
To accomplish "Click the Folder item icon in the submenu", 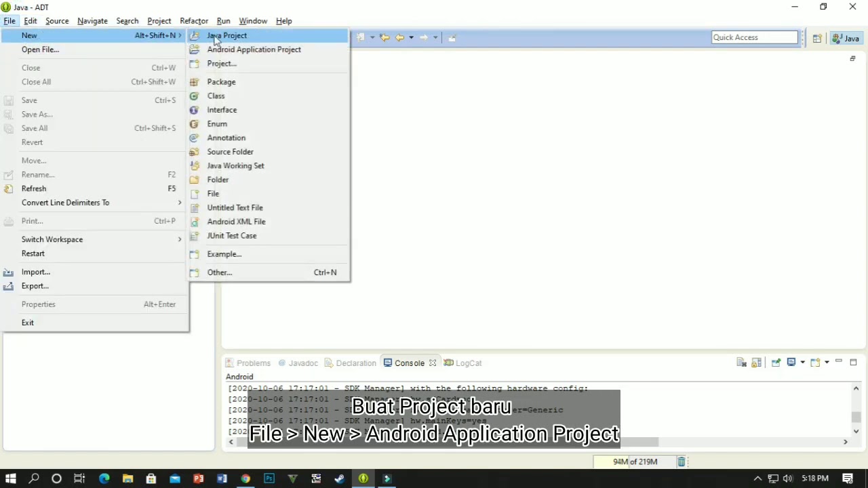I will tap(194, 180).
